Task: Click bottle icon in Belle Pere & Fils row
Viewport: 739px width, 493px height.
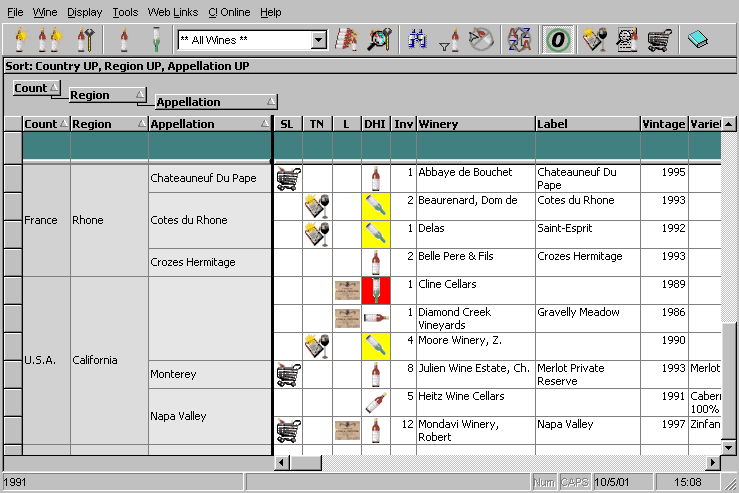Action: (x=376, y=263)
